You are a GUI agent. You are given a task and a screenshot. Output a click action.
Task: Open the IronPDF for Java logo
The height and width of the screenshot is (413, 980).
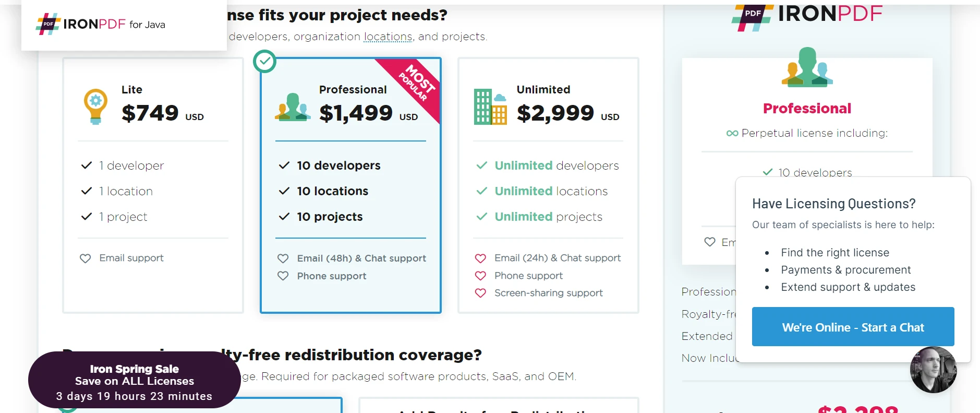tap(101, 24)
